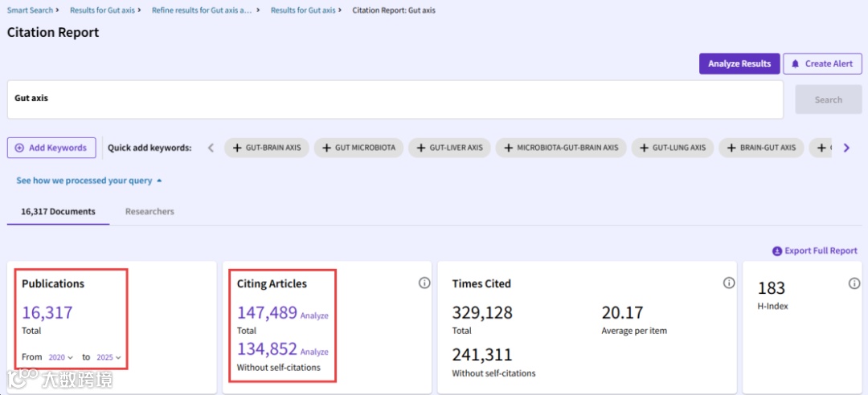868x395 pixels.
Task: Add the GUT-LUNG AXIS keyword chip
Action: 673,148
